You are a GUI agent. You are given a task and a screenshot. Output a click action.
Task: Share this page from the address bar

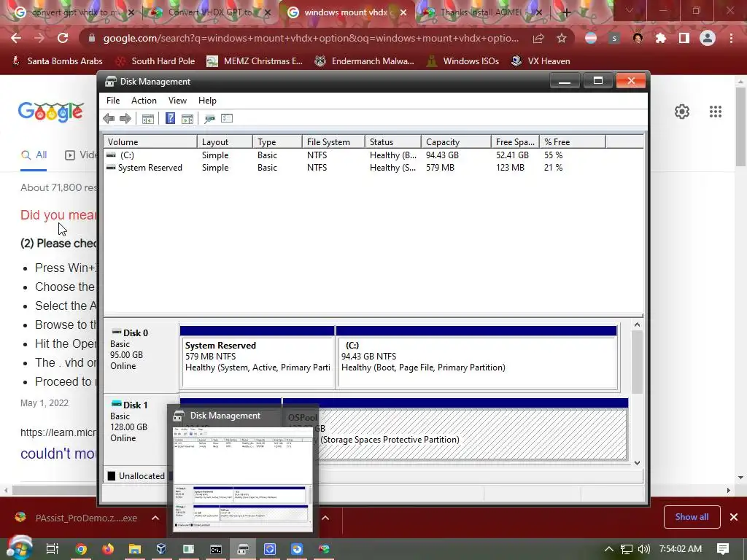[x=538, y=38]
